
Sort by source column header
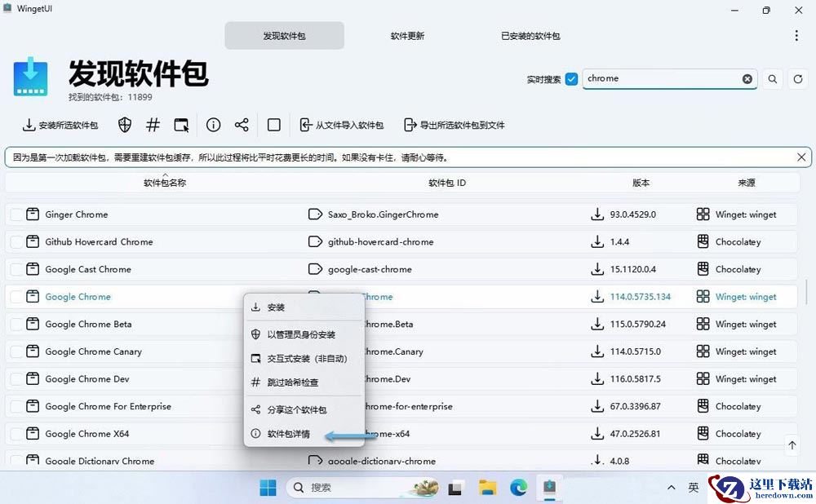746,183
